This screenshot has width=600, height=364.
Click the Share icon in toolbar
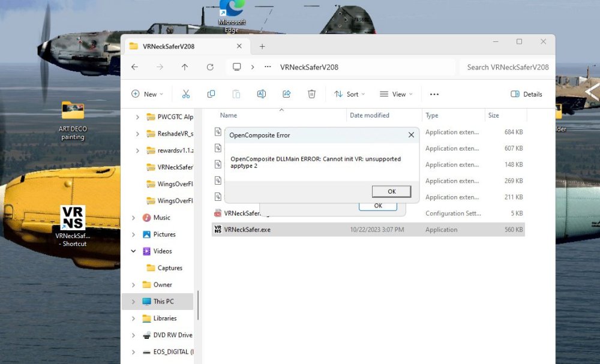[287, 94]
